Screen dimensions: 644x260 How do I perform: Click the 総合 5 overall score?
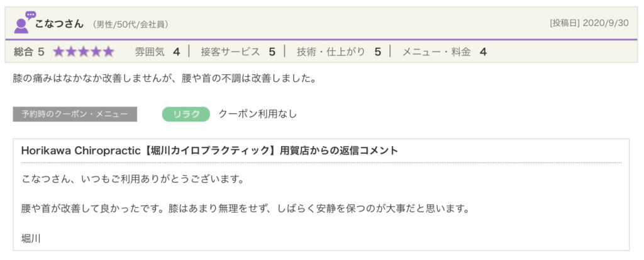28,52
